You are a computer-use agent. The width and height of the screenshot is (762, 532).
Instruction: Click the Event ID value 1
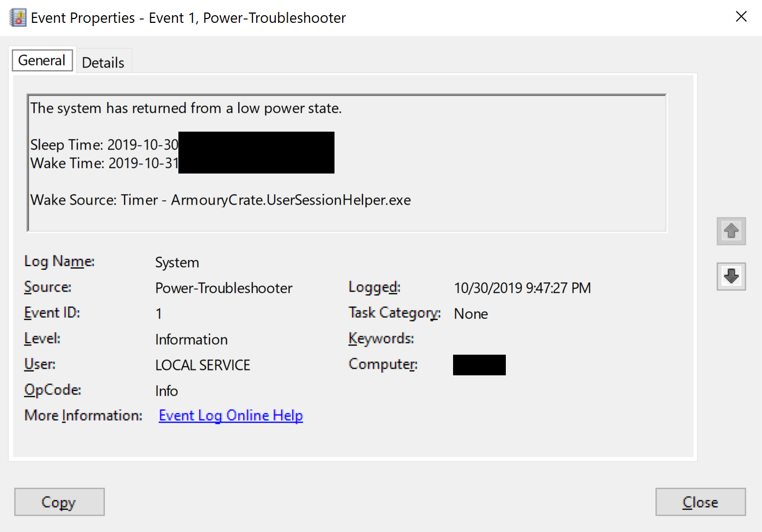click(x=158, y=314)
